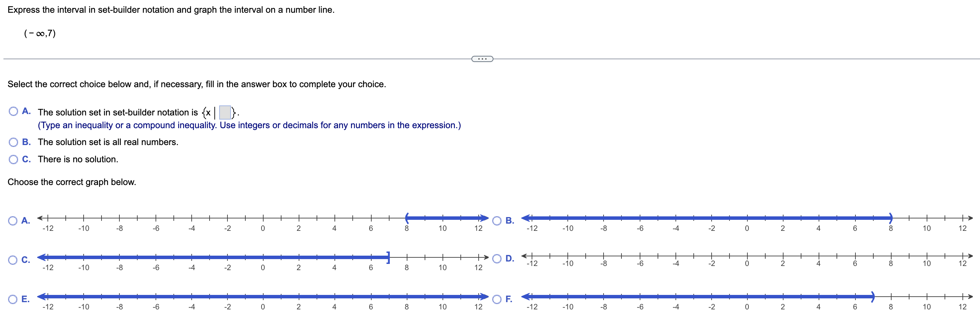Select graph option C
The image size is (980, 328).
(14, 259)
